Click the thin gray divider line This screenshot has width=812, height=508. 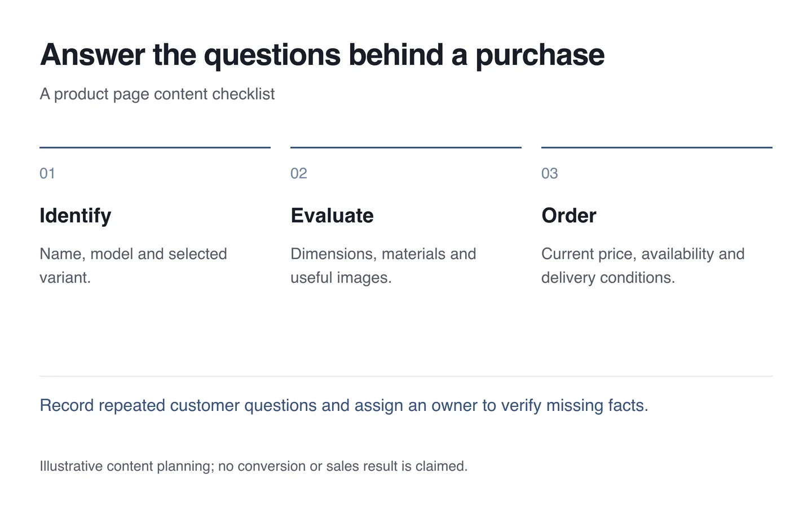(x=406, y=376)
